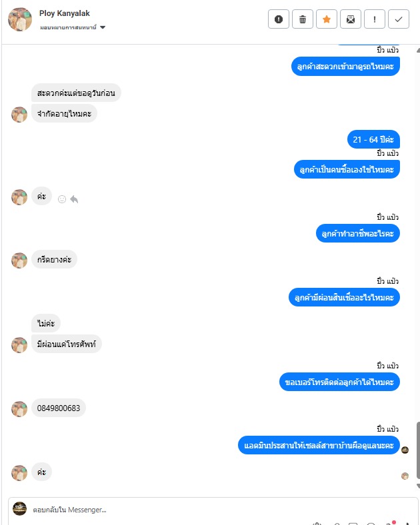Mark conversation unread with envelope icon

(x=351, y=19)
